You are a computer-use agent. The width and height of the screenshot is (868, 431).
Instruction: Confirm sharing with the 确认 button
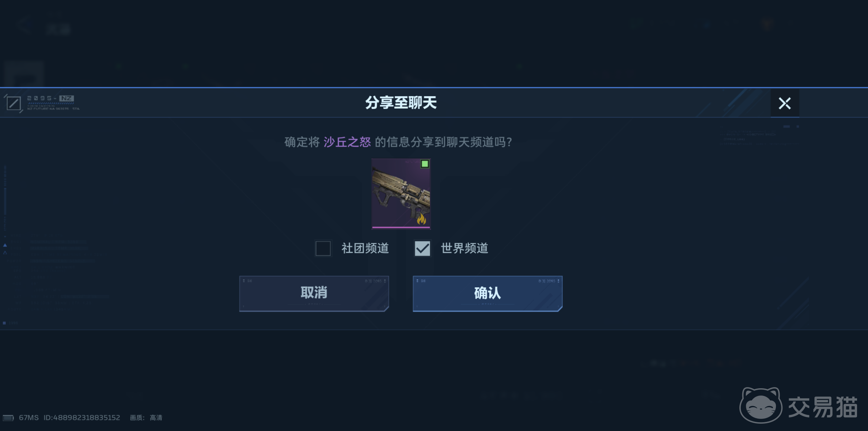point(488,294)
